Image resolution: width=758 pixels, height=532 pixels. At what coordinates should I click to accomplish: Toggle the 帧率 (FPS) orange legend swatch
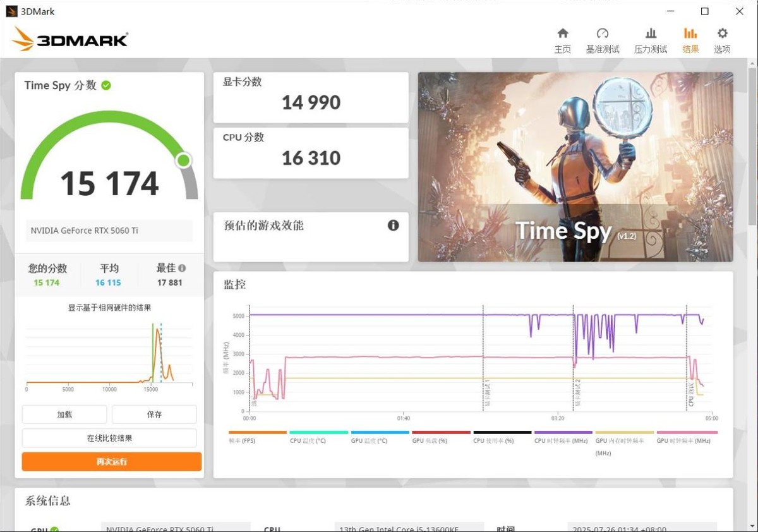click(x=258, y=433)
